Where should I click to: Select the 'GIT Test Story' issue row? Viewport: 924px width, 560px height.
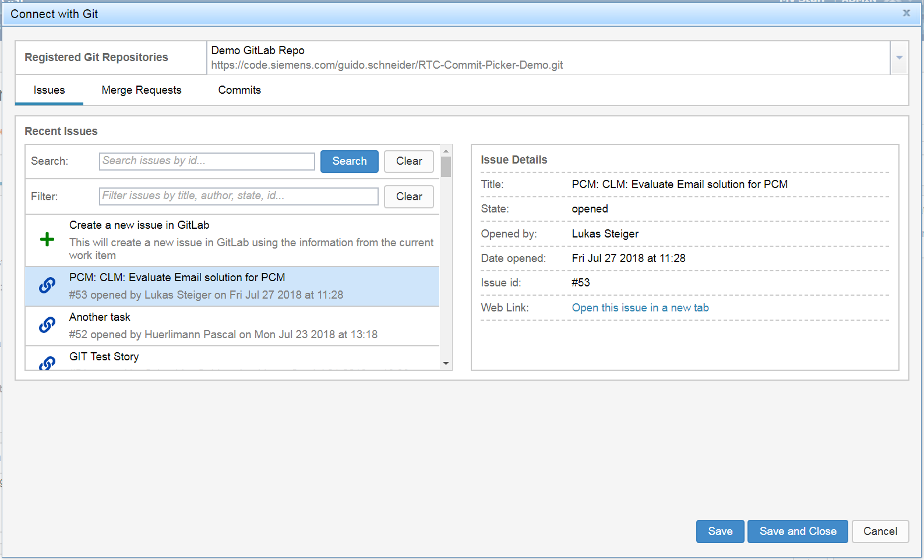[x=232, y=358]
